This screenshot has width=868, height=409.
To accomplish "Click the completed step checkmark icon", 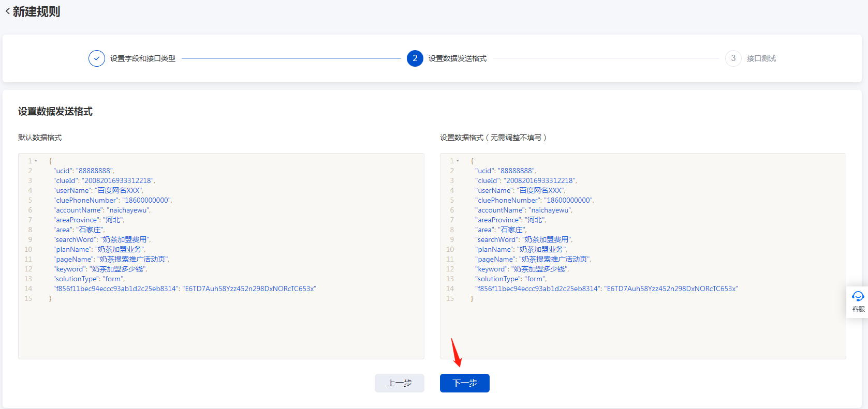I will click(x=97, y=58).
